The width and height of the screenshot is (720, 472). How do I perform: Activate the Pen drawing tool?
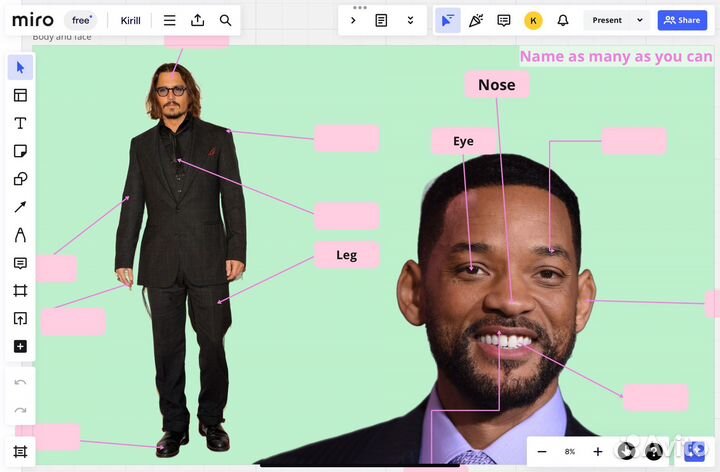[x=20, y=235]
